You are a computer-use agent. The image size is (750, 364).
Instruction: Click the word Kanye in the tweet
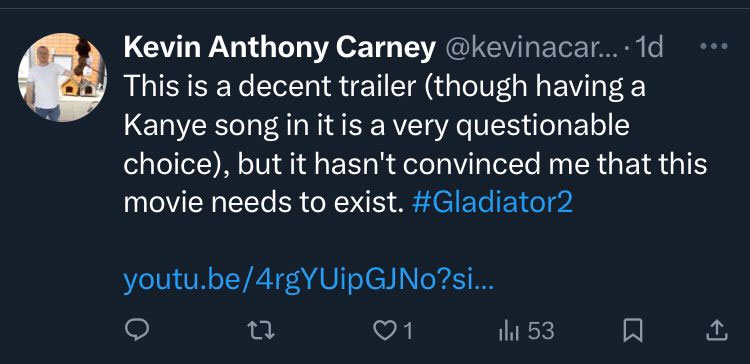click(164, 127)
